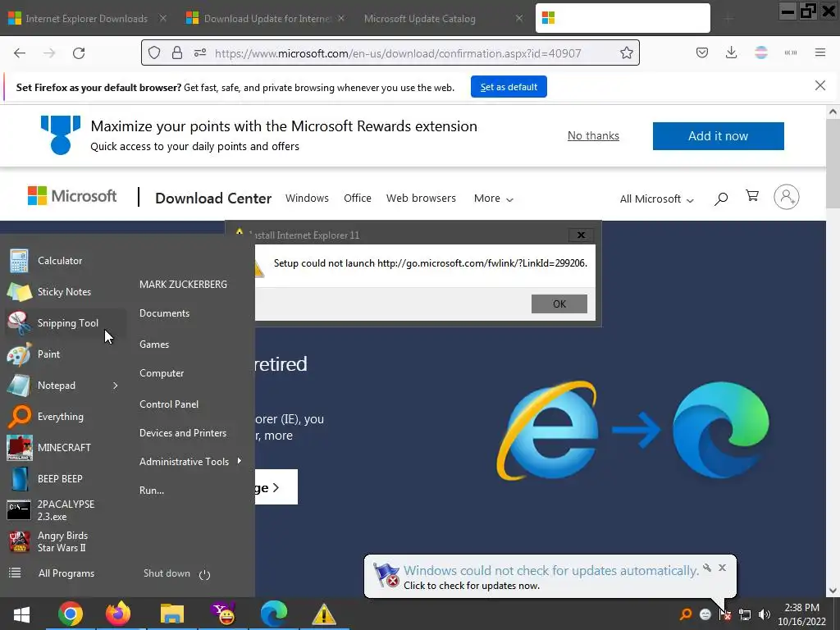Click the Microsoft logo

pos(72,197)
